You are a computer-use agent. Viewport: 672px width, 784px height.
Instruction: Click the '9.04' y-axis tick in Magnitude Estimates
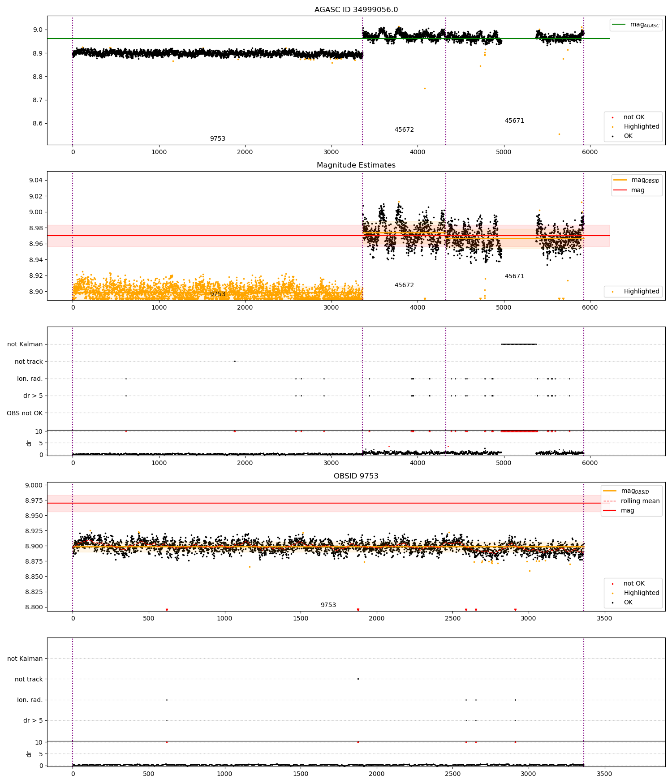36,180
